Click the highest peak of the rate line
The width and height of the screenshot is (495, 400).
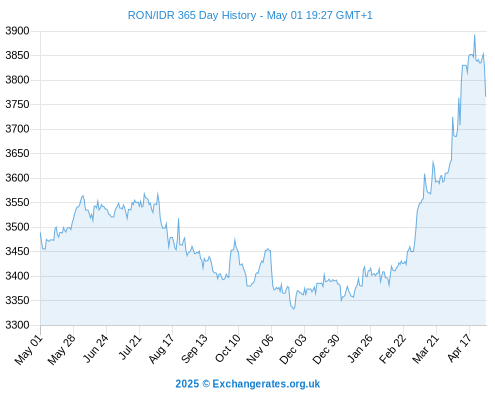click(475, 35)
